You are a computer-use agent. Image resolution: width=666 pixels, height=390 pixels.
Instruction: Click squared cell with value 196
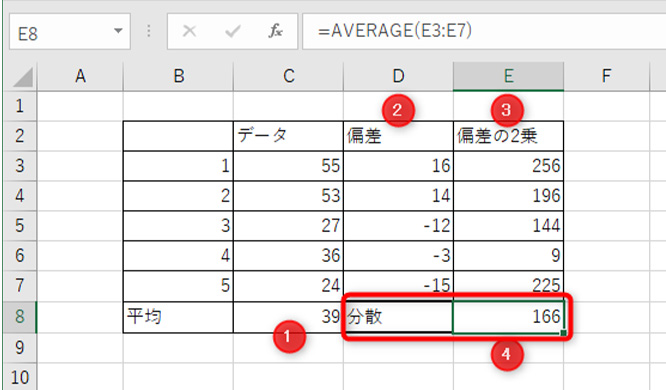click(508, 196)
